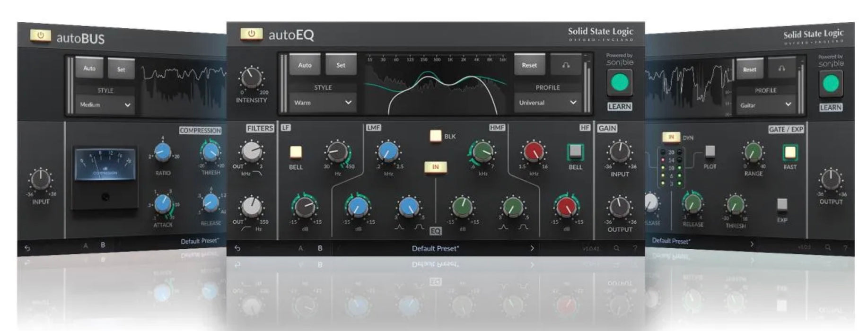Click the autoEQ GAIN INPUT knob

point(620,152)
